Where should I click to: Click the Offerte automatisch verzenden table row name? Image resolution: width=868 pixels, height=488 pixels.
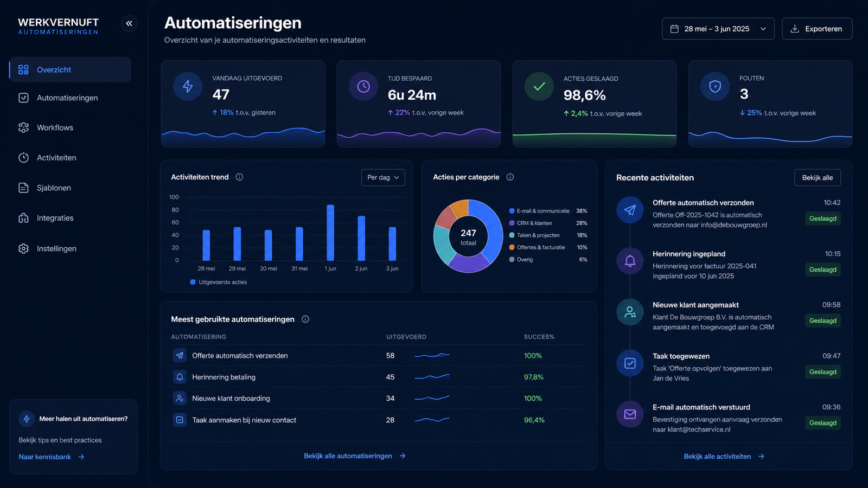(240, 356)
